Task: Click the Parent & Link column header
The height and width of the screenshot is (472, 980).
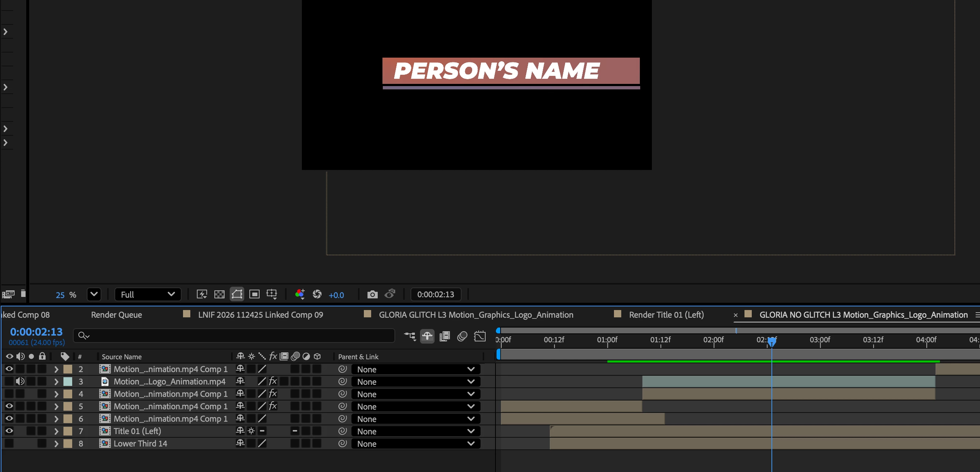Action: tap(358, 357)
